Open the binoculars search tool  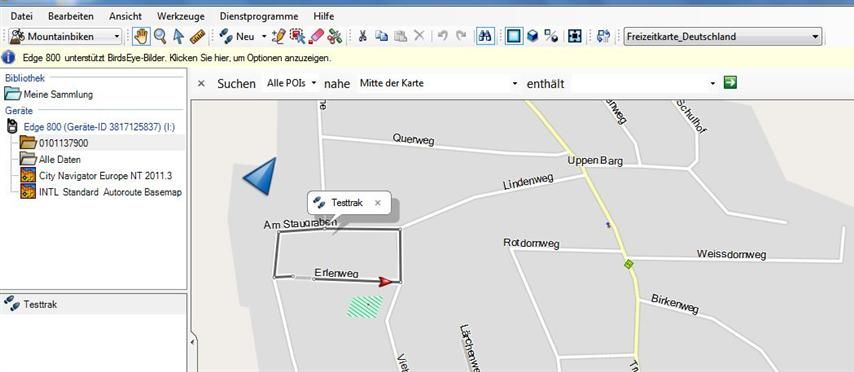[x=485, y=36]
